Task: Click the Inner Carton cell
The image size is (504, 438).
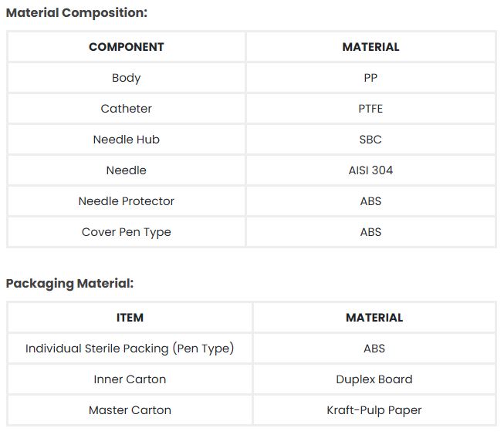Action: 130,379
